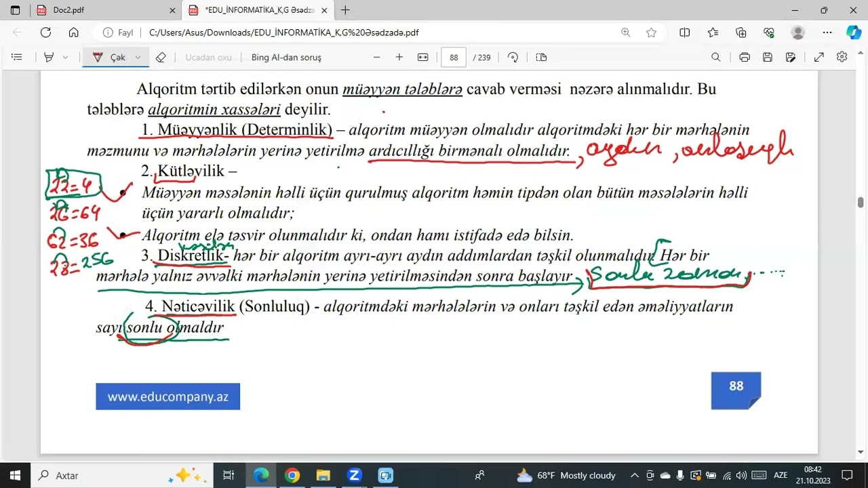Image resolution: width=868 pixels, height=488 pixels.
Task: Open the microphone tray icon
Action: tap(680, 476)
